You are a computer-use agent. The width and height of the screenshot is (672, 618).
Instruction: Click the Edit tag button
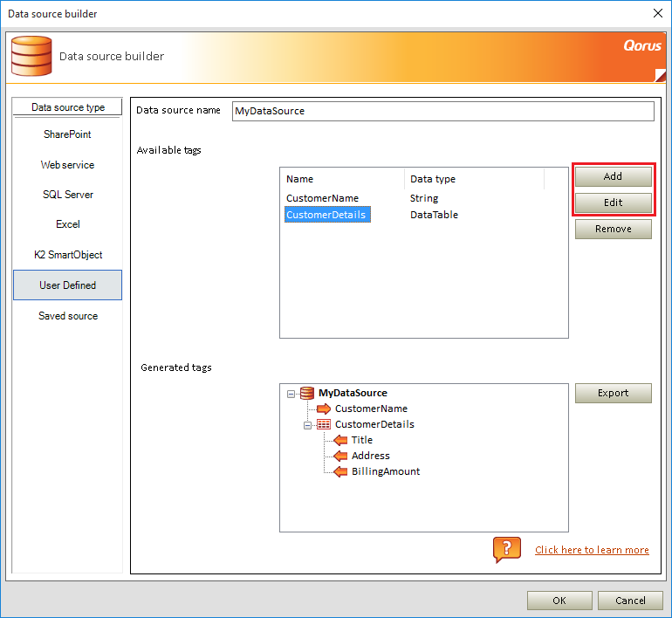[x=613, y=203]
